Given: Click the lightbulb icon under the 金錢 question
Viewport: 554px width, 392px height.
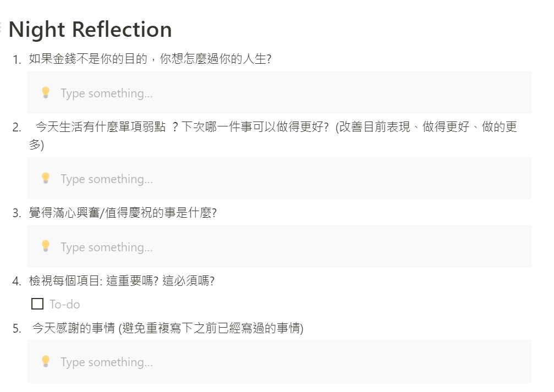Looking at the screenshot, I should [x=45, y=92].
